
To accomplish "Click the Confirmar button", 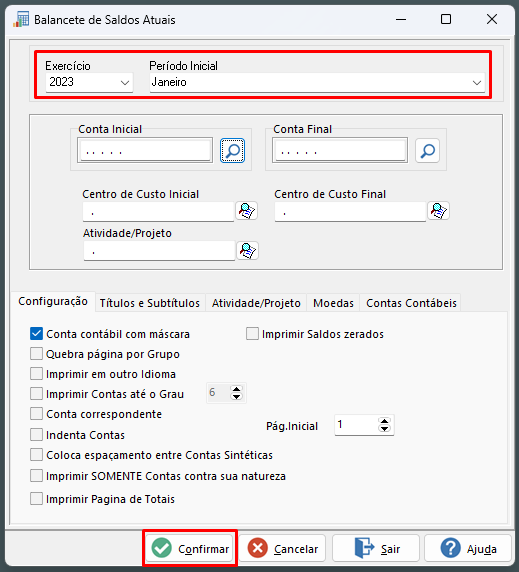I will 190,548.
